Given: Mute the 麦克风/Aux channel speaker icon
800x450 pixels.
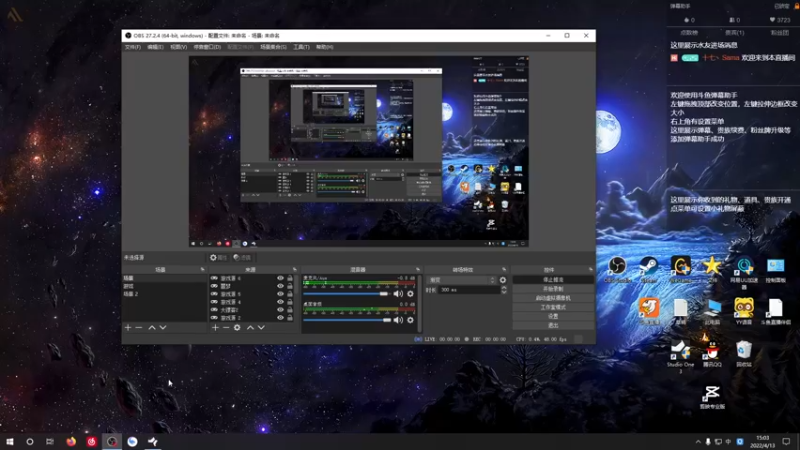Looking at the screenshot, I should [398, 294].
